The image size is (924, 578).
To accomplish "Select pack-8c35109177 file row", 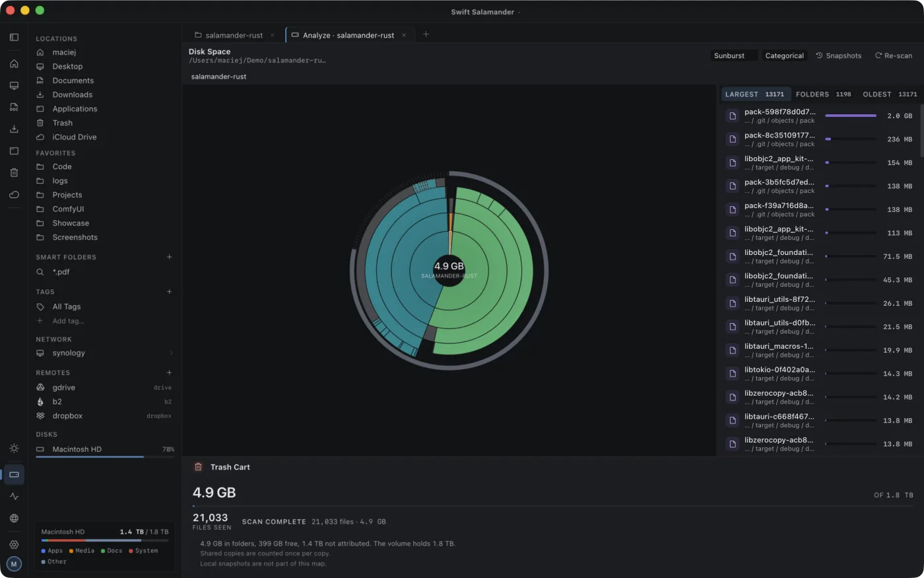I will coord(819,139).
